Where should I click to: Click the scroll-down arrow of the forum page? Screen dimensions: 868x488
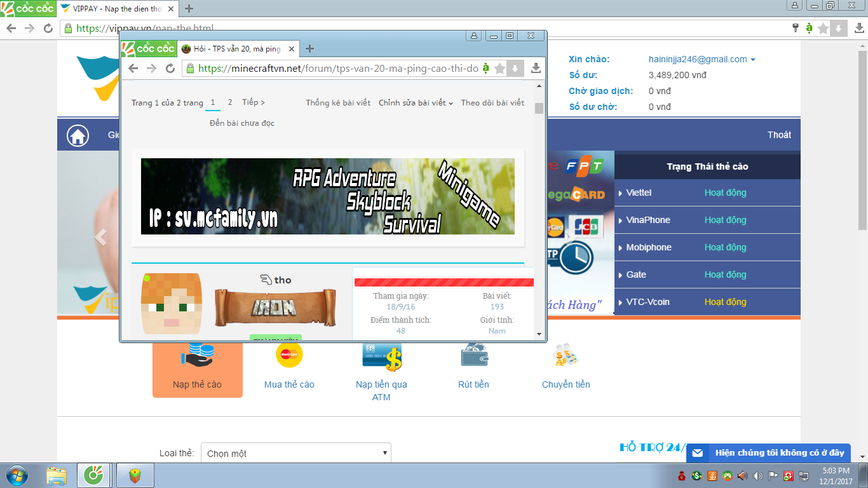[539, 334]
